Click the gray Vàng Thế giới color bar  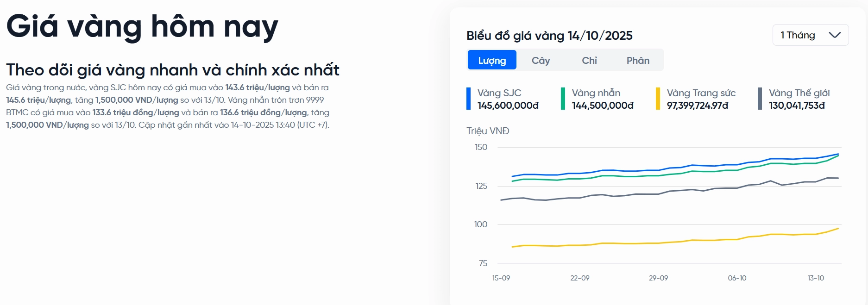click(x=760, y=99)
